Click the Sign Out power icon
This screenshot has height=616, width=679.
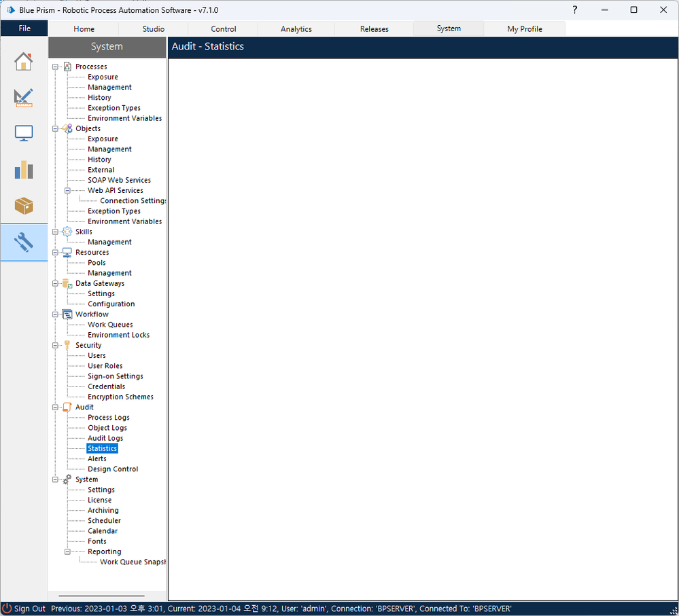(x=7, y=609)
